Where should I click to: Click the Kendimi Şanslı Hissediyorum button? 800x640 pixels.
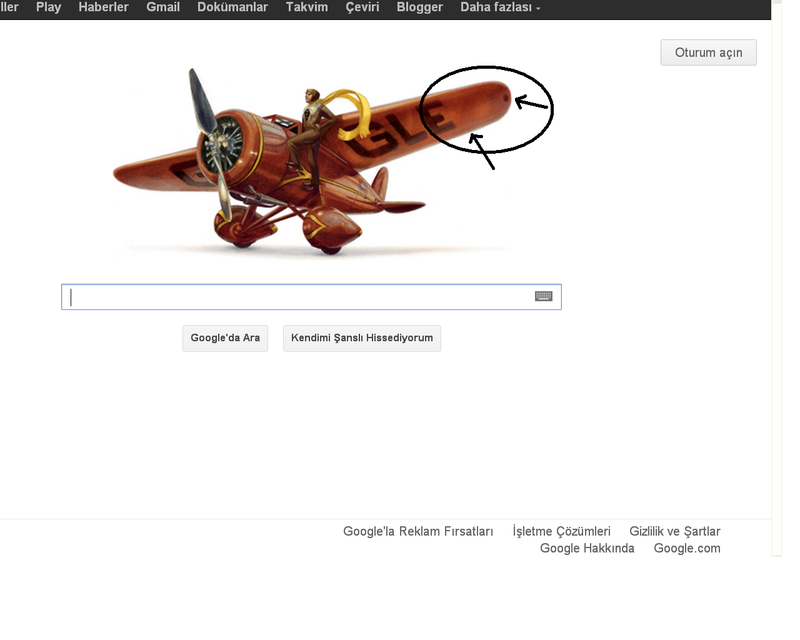pyautogui.click(x=362, y=338)
